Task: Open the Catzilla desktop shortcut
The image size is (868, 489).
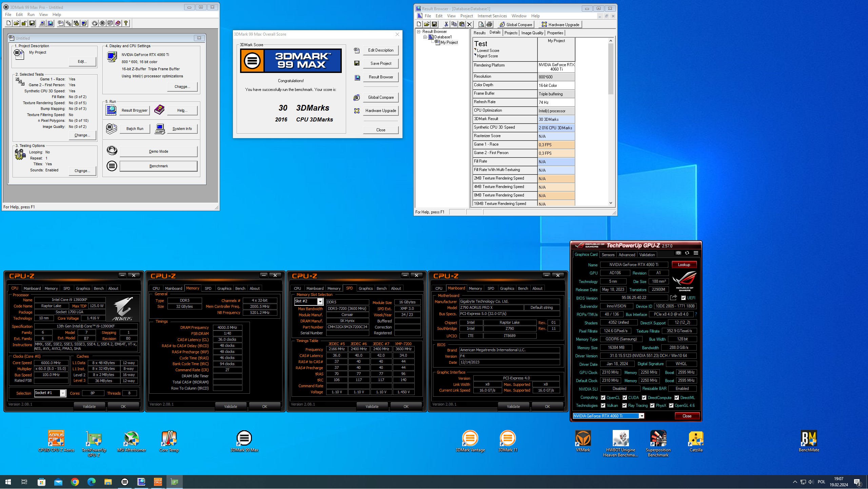Action: pyautogui.click(x=696, y=441)
